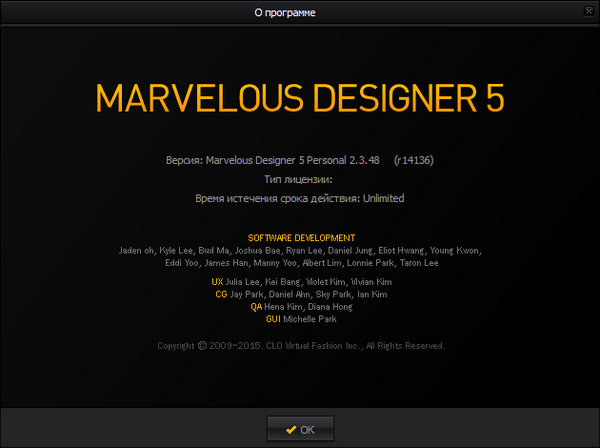Click the CG credits line with Jay Park
Image resolution: width=600 pixels, height=448 pixels.
(301, 294)
